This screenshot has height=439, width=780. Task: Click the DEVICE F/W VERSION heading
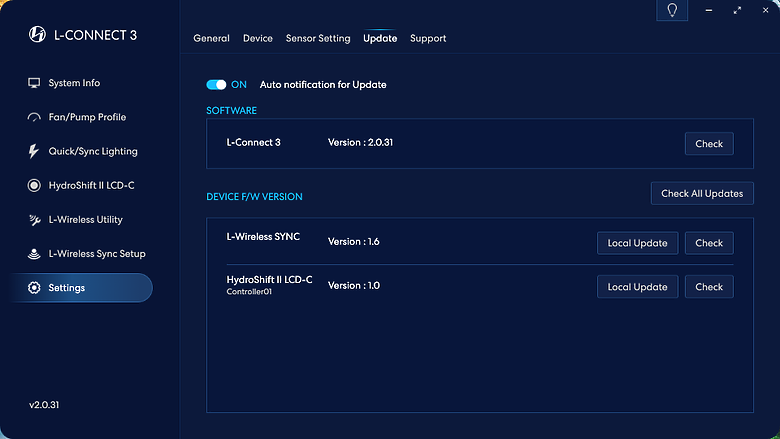[x=254, y=196]
